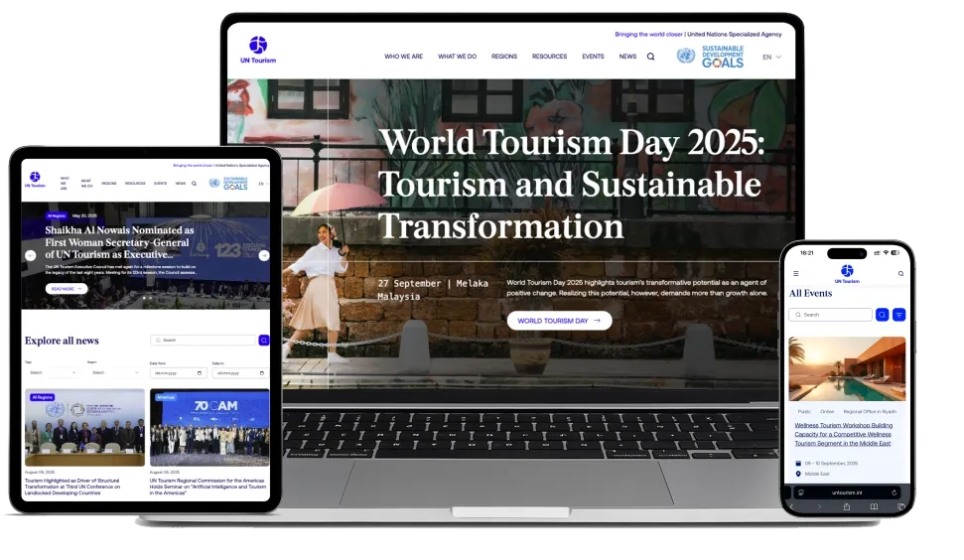Open the hamburger menu on phone
The image size is (964, 560).
click(795, 273)
